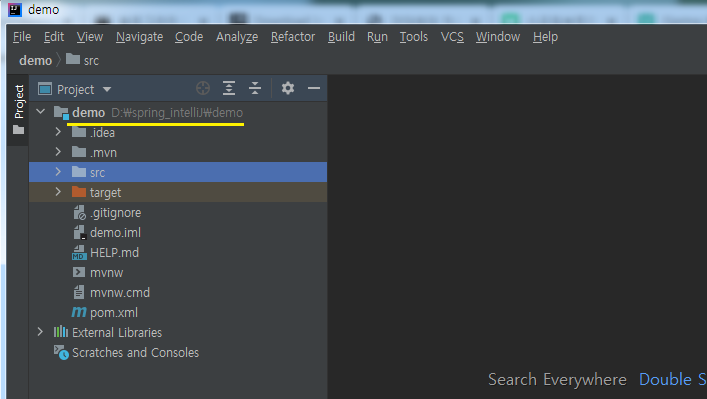This screenshot has height=399, width=707.
Task: Click the src breadcrumb in navigation bar
Action: pos(83,60)
